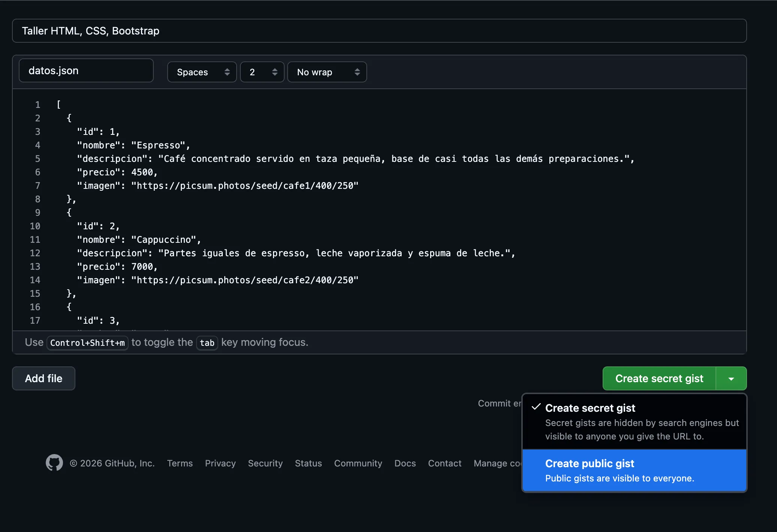Place cursor on "precio": 7000 line
This screenshot has width=777, height=532.
[x=117, y=266]
